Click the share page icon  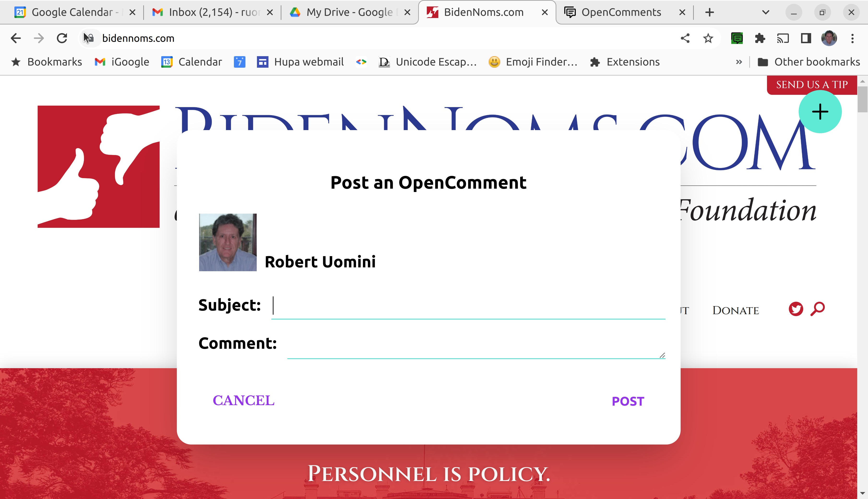click(x=685, y=38)
